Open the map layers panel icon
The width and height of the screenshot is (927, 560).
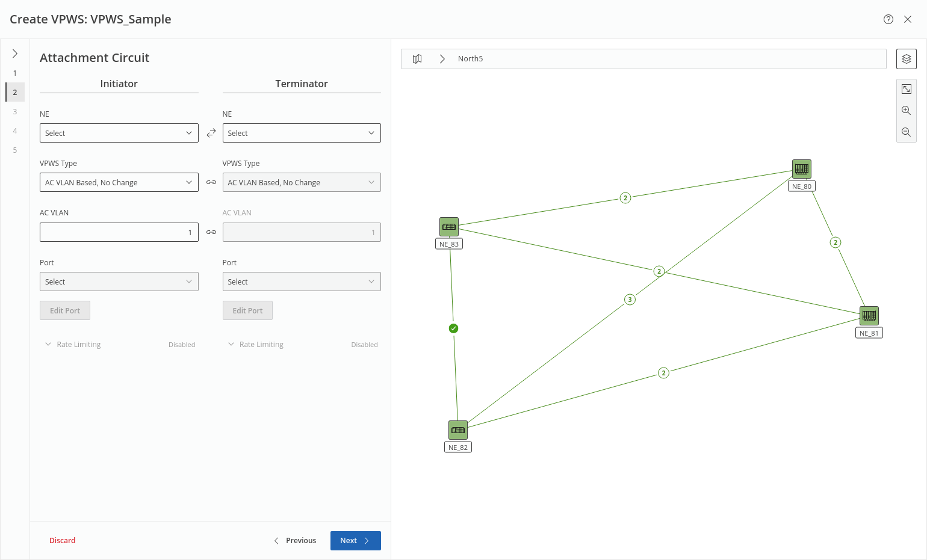point(906,59)
